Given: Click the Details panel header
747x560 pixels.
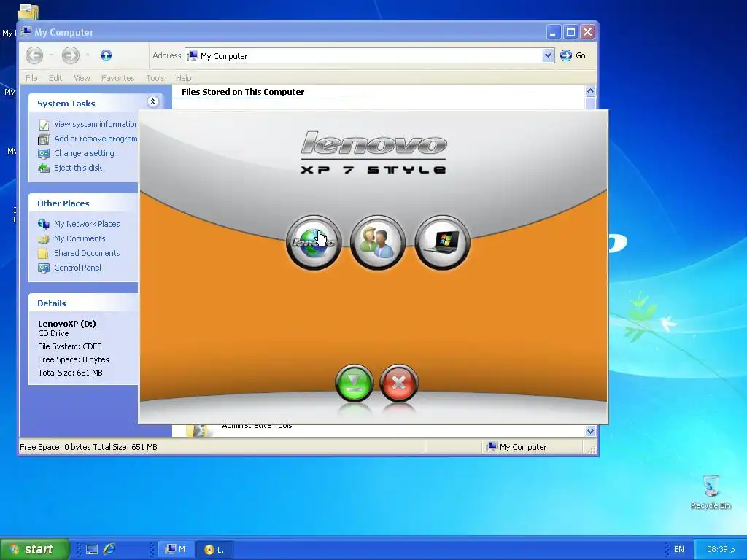Looking at the screenshot, I should coord(83,303).
